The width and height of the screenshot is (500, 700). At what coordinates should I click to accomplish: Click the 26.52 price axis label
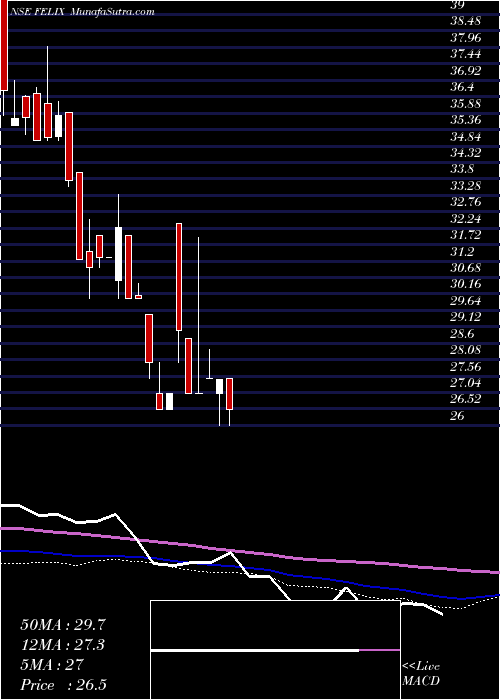tap(466, 400)
